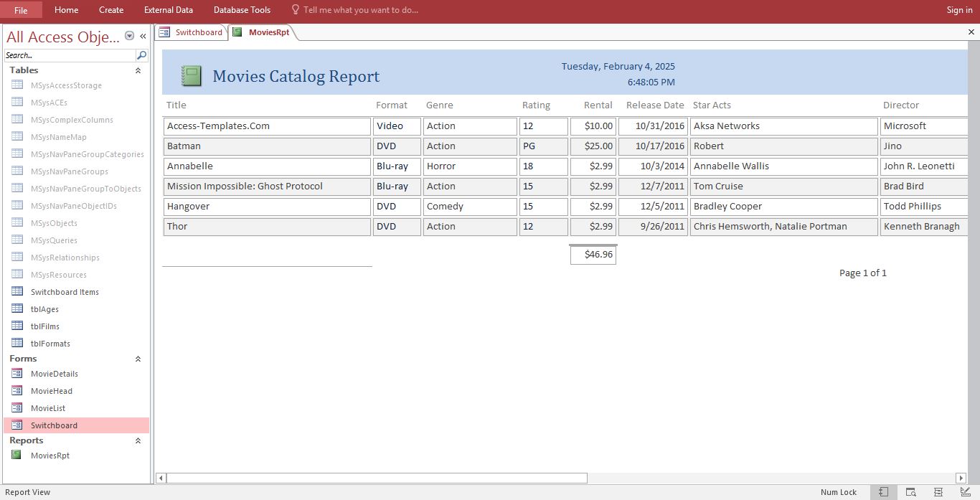Image resolution: width=980 pixels, height=500 pixels.
Task: Click the tblFilms table icon
Action: tap(17, 326)
